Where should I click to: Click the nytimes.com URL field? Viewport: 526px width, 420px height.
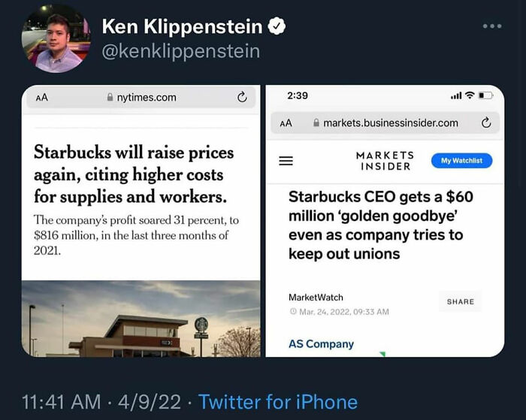(141, 97)
